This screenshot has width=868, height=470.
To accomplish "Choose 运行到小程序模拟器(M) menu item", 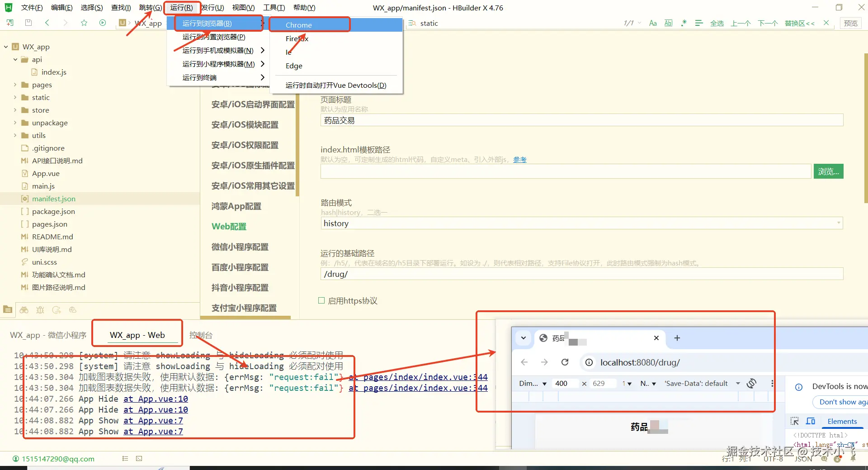I will tap(219, 64).
